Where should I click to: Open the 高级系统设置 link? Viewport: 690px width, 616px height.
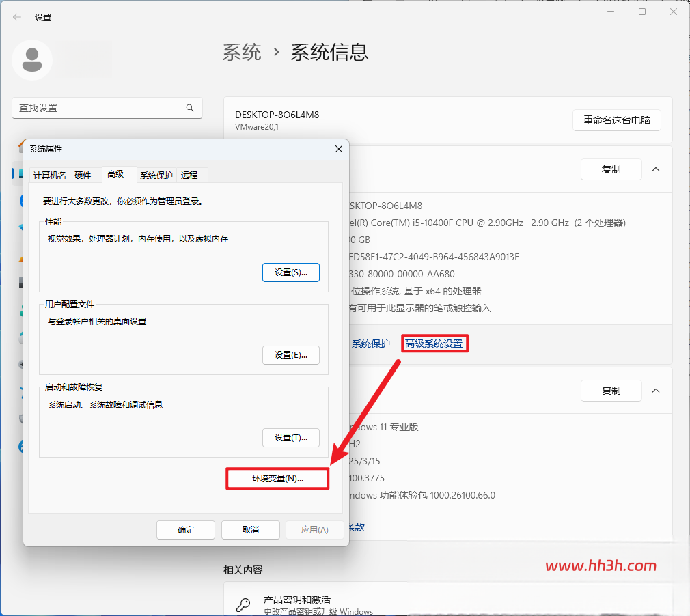click(434, 344)
